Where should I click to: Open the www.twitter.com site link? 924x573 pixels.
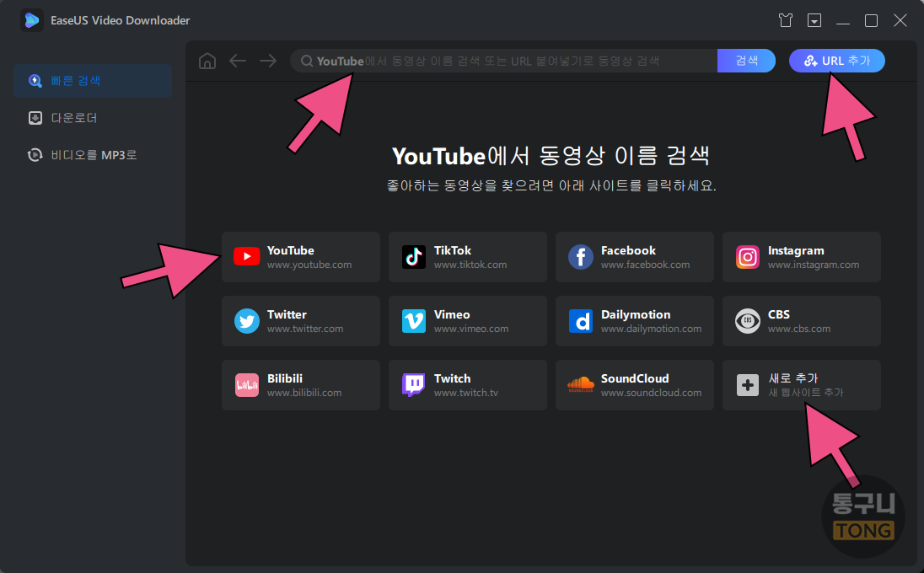[305, 329]
